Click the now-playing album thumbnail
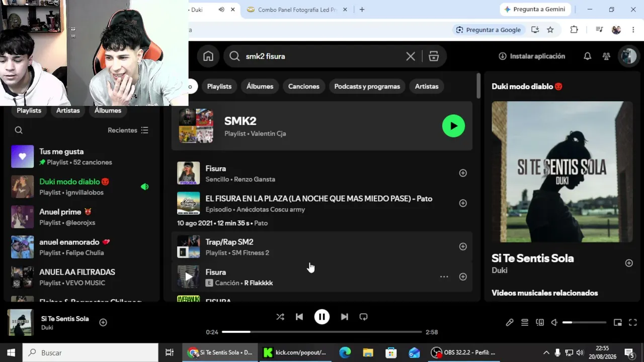The image size is (644, 362). (x=21, y=322)
